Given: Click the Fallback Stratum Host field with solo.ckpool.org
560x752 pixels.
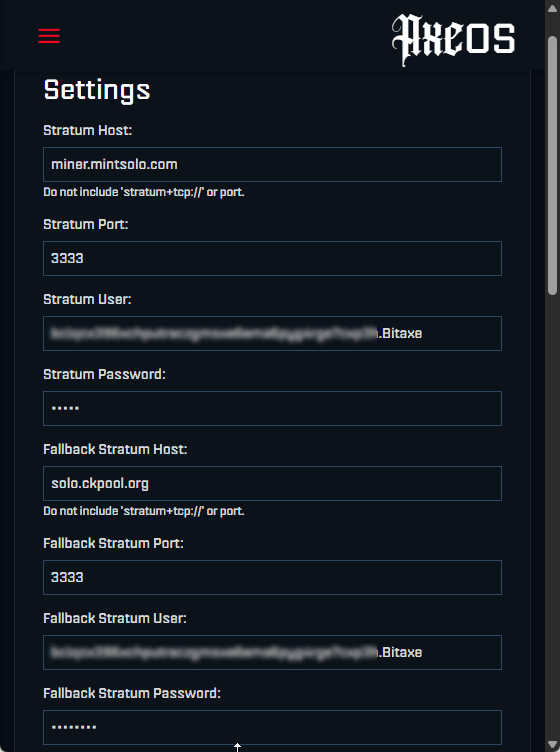Looking at the screenshot, I should point(272,483).
